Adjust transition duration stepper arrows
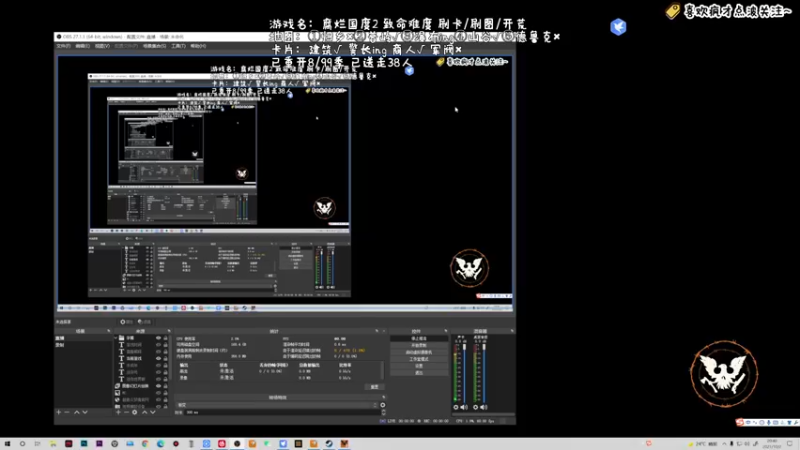The width and height of the screenshot is (800, 450). coord(384,412)
